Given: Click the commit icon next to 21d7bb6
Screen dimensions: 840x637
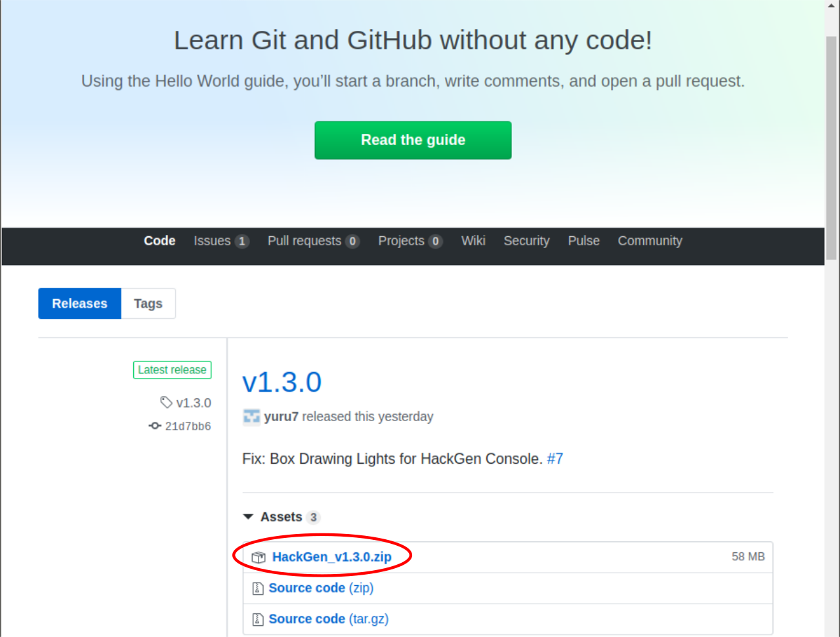Looking at the screenshot, I should point(155,426).
